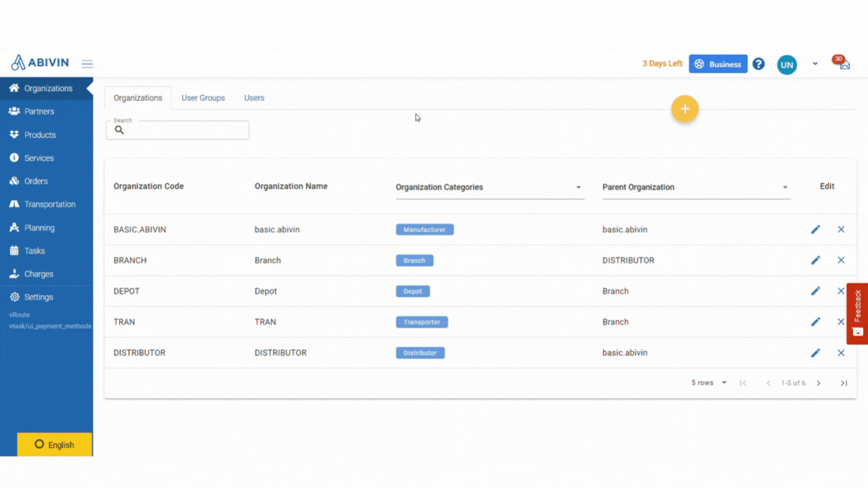The width and height of the screenshot is (868, 488).
Task: Click the UN user avatar
Action: [787, 65]
